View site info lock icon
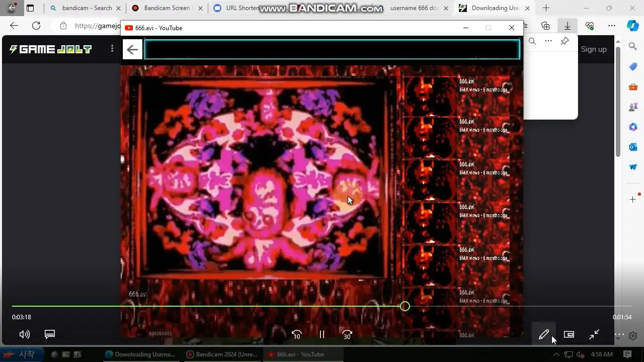 pyautogui.click(x=63, y=26)
